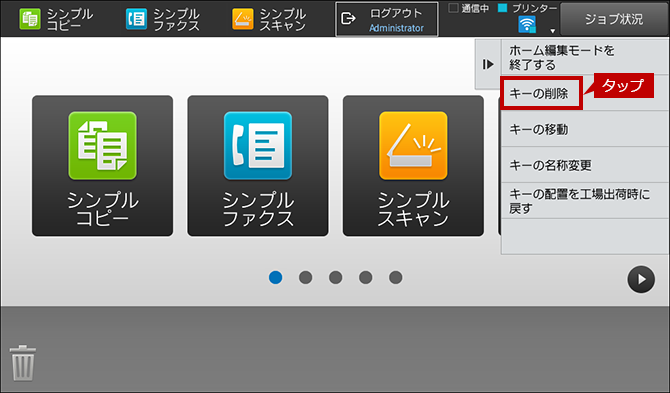Expand the small arrow beside Wi-Fi icon
The image size is (670, 393).
(552, 31)
